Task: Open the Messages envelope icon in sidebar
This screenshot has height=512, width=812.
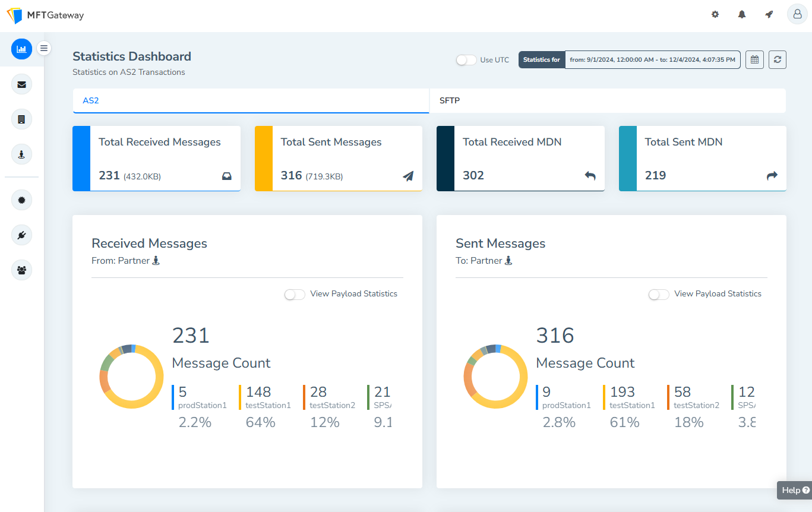Action: point(21,84)
